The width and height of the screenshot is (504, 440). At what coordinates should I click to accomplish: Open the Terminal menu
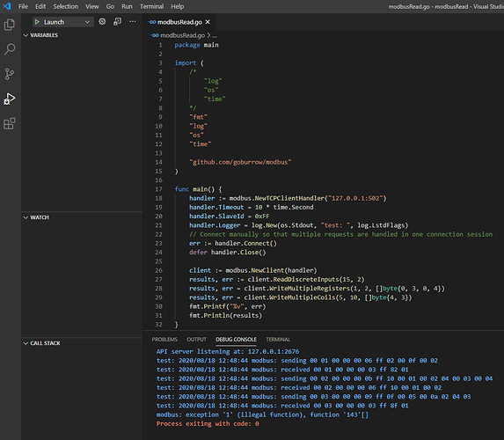[151, 6]
